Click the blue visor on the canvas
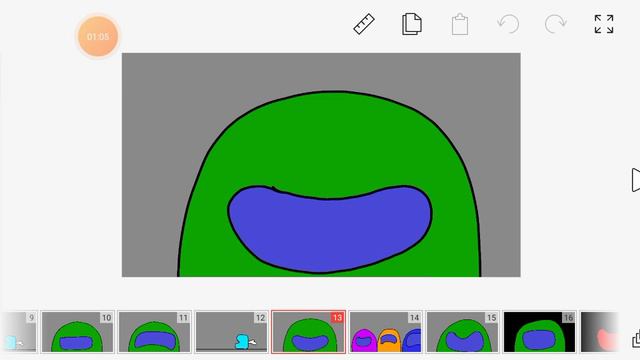The image size is (640, 360). pyautogui.click(x=330, y=229)
